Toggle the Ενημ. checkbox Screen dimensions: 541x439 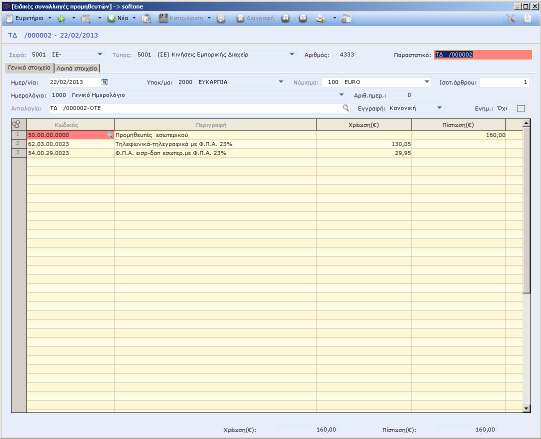click(x=521, y=108)
